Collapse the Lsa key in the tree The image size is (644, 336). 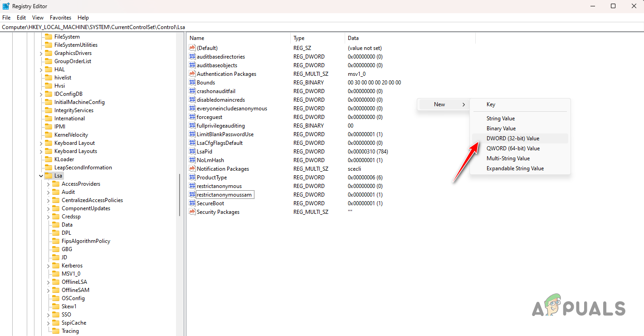click(x=41, y=175)
